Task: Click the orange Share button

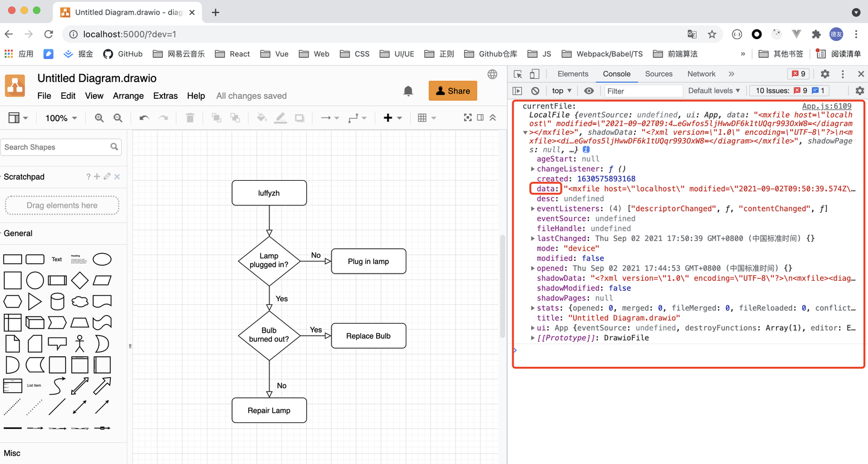Action: tap(453, 91)
